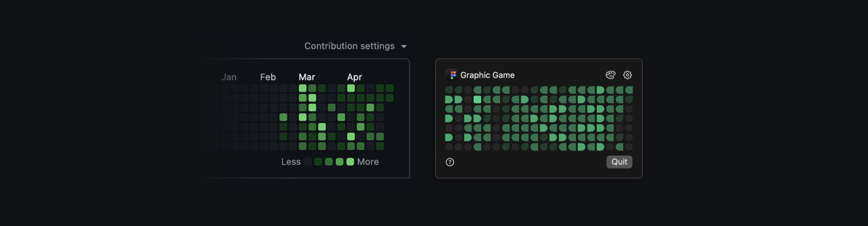Click the Jan month label
Viewport: 868px width, 226px height.
point(229,77)
